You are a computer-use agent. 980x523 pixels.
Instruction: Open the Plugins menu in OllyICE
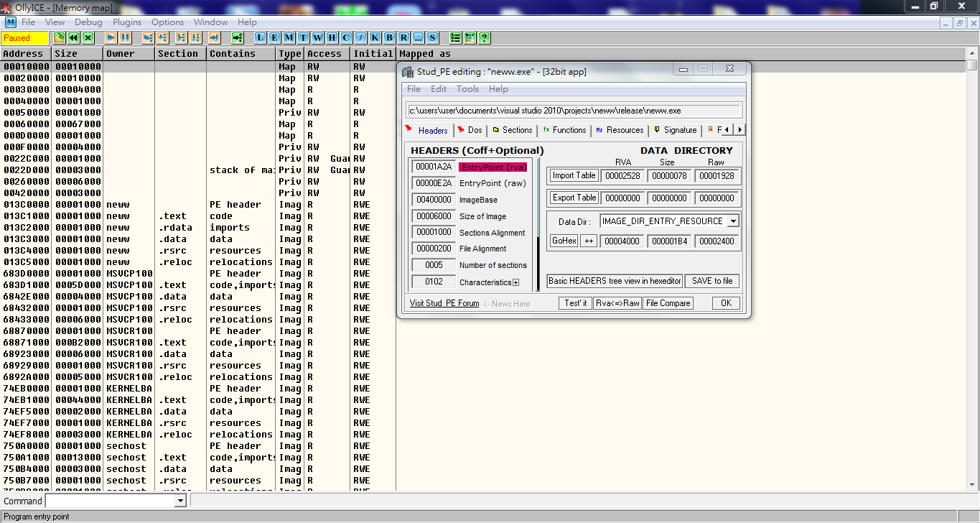click(127, 22)
